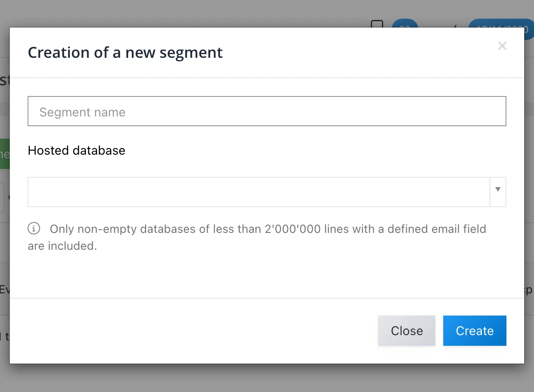This screenshot has width=534, height=392.
Task: Click the green button behind the dialog
Action: point(4,154)
